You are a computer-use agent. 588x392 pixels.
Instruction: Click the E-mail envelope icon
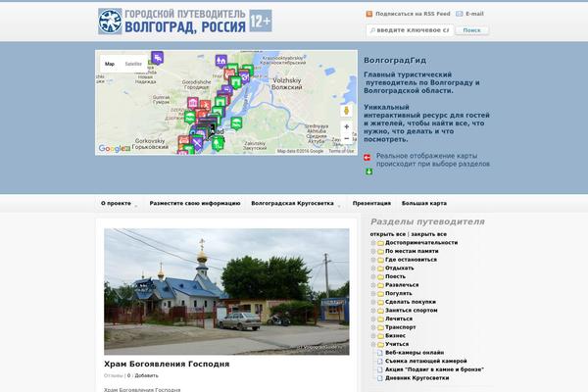[459, 14]
